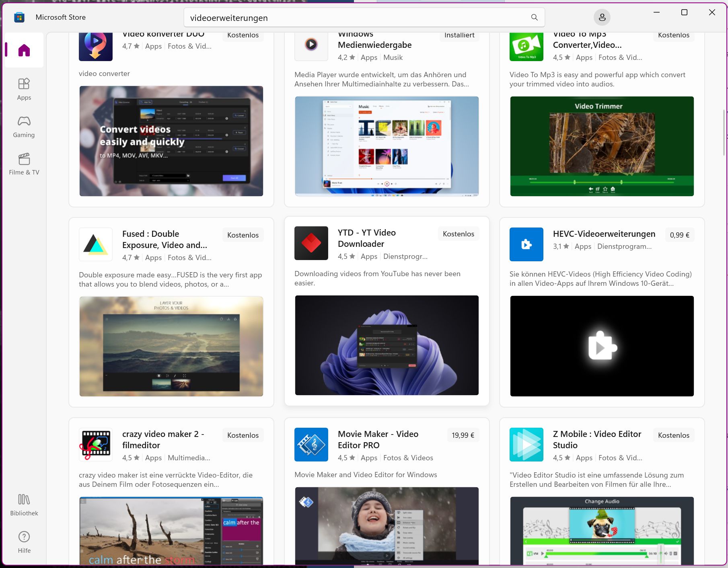Open the Video Trimmer tiger screenshot

[602, 146]
